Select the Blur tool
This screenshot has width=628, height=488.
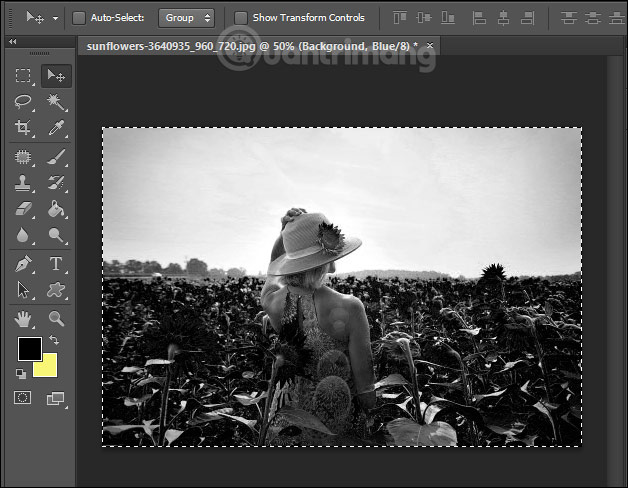pyautogui.click(x=23, y=235)
